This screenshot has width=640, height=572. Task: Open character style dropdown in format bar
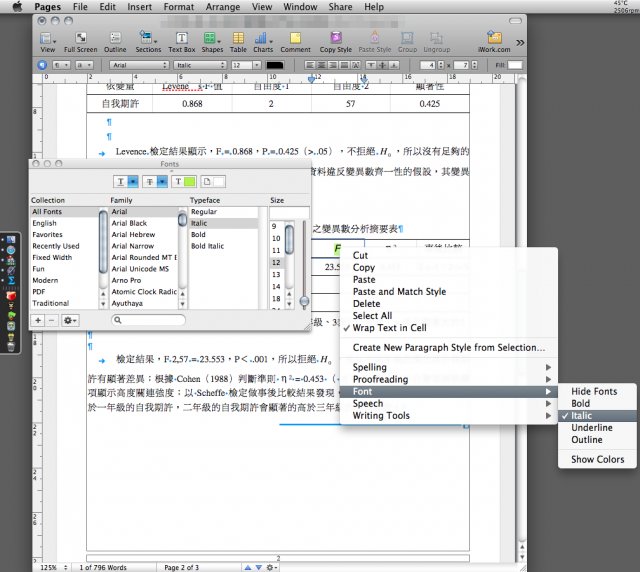[x=84, y=65]
